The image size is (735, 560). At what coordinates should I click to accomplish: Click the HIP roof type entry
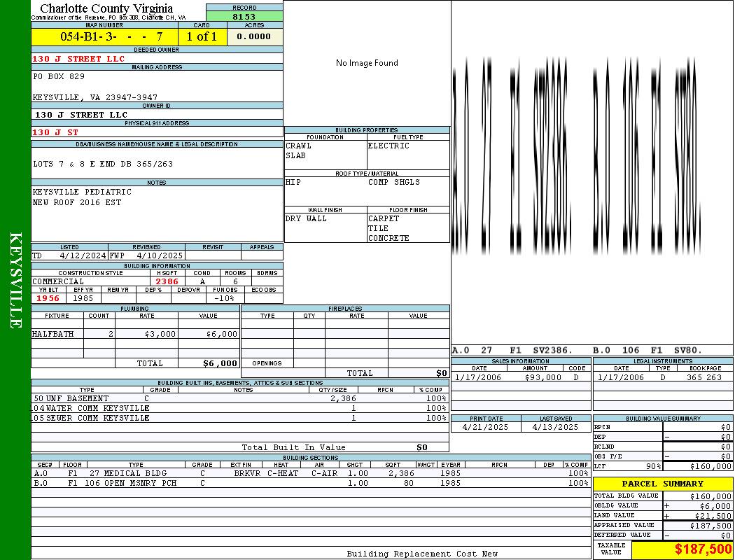(293, 182)
